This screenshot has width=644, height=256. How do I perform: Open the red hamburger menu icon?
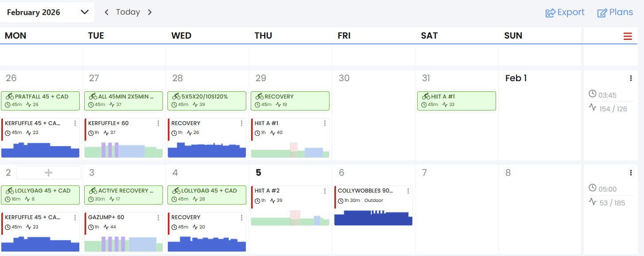628,36
